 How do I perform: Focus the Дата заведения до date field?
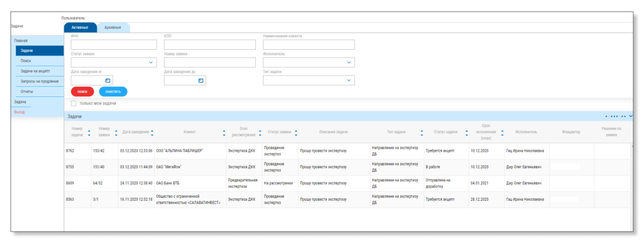(x=185, y=81)
